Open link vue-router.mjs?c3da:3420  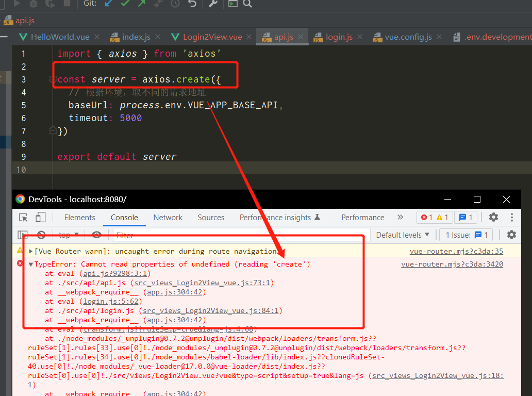[452, 265]
